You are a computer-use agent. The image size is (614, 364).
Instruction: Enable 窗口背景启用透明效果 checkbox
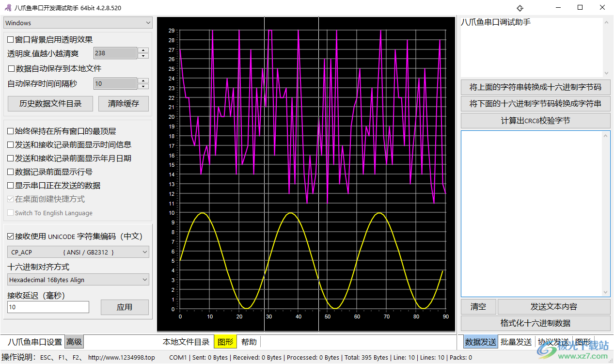coord(11,40)
